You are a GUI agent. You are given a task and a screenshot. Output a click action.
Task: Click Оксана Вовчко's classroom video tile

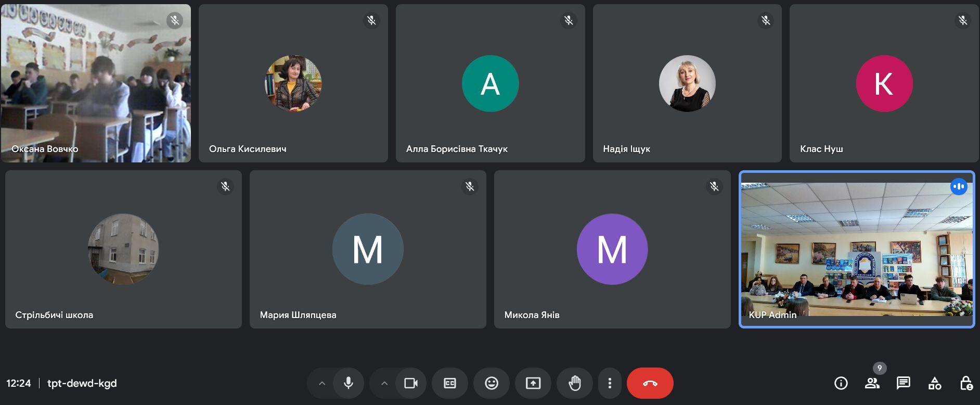pyautogui.click(x=96, y=83)
